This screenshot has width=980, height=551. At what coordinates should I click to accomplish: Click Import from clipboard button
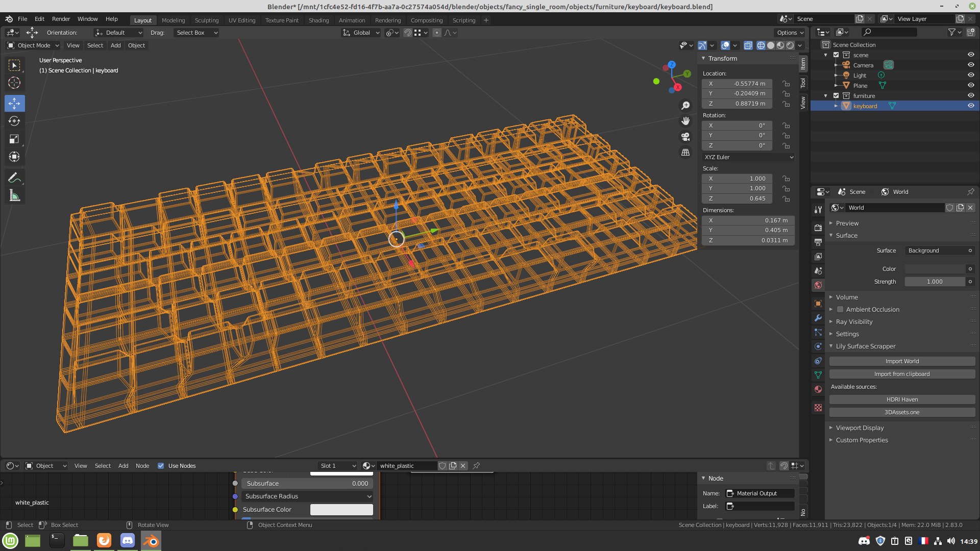tap(902, 374)
